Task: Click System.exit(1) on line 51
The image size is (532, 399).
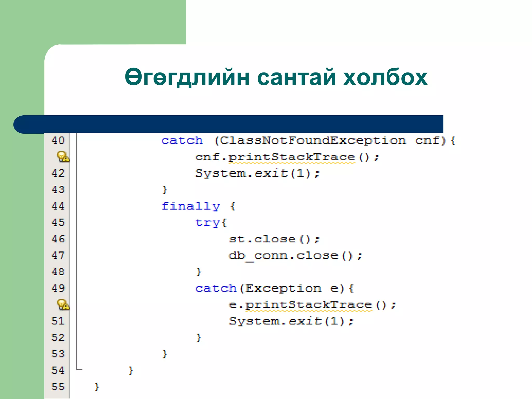Action: coord(291,321)
